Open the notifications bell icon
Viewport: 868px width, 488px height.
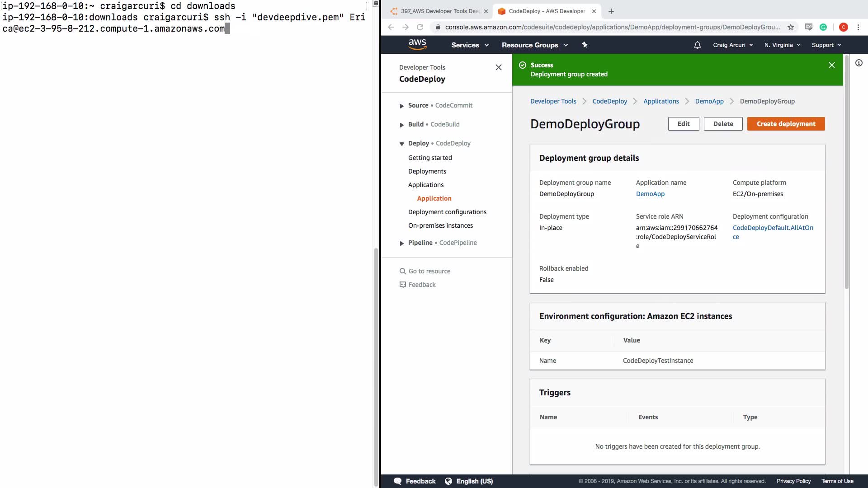point(697,45)
